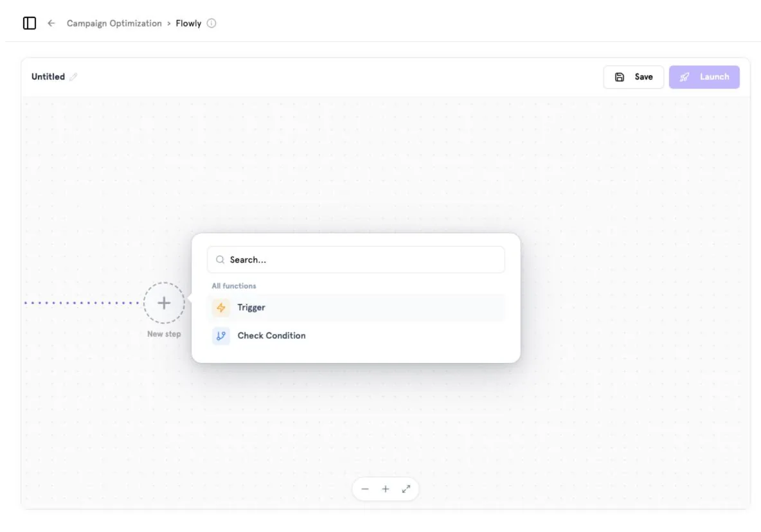Choose the Trigger function
Viewport: 761px width, 532px height.
(x=355, y=308)
